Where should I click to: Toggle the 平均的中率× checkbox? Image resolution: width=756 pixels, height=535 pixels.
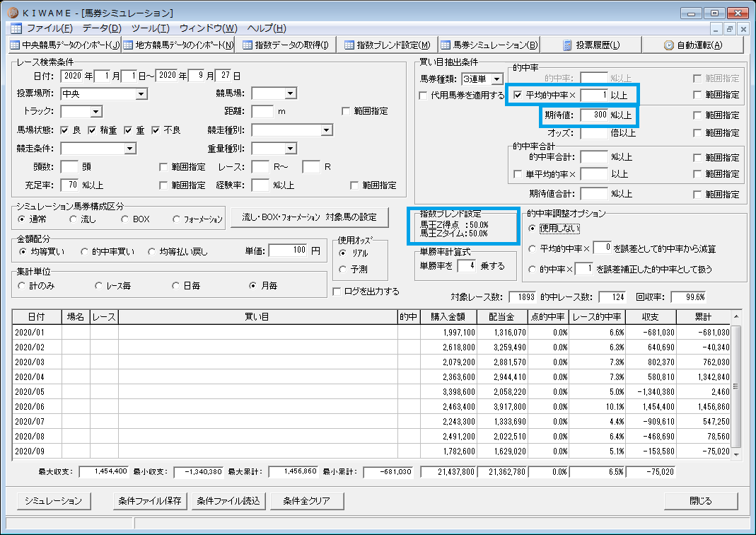[518, 95]
